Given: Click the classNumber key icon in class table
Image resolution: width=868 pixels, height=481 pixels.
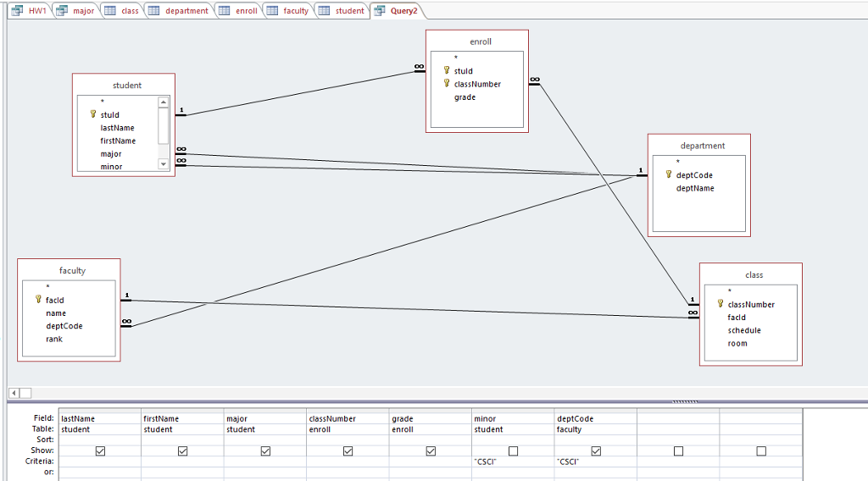Looking at the screenshot, I should (x=721, y=303).
